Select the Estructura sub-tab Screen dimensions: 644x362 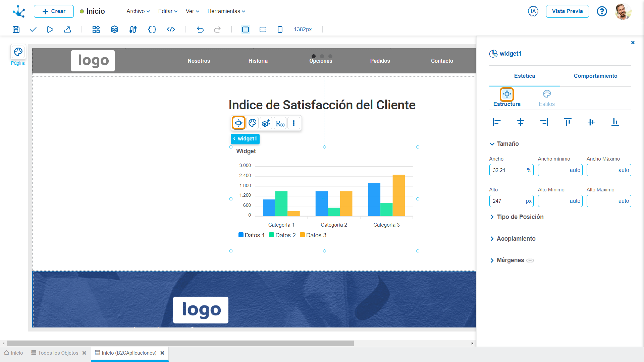(507, 98)
